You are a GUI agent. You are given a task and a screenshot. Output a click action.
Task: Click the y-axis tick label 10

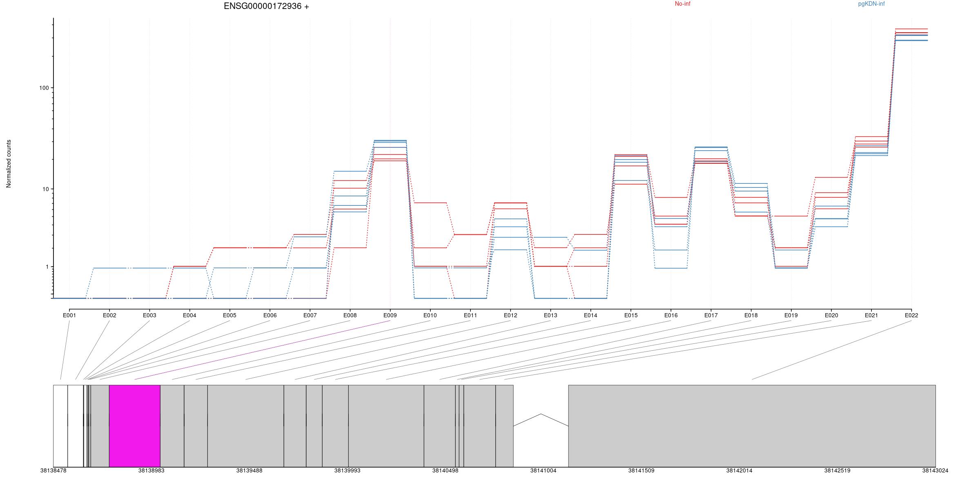pos(45,189)
